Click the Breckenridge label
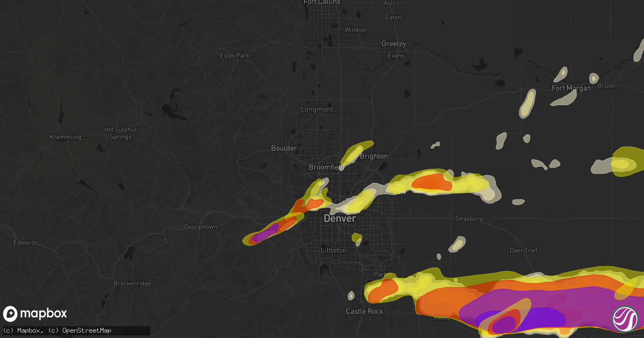The height and width of the screenshot is (338, 644). (x=133, y=283)
